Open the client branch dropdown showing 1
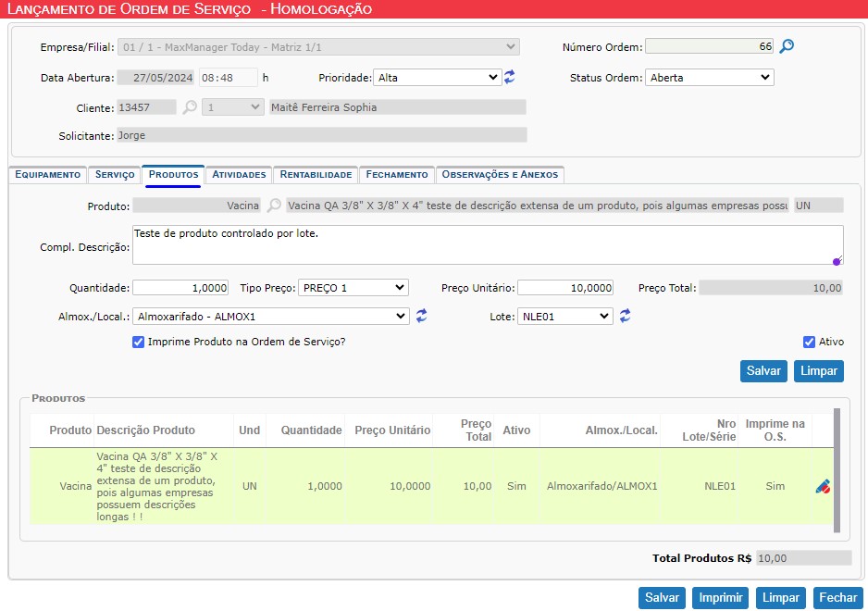The width and height of the screenshot is (868, 611). click(232, 107)
